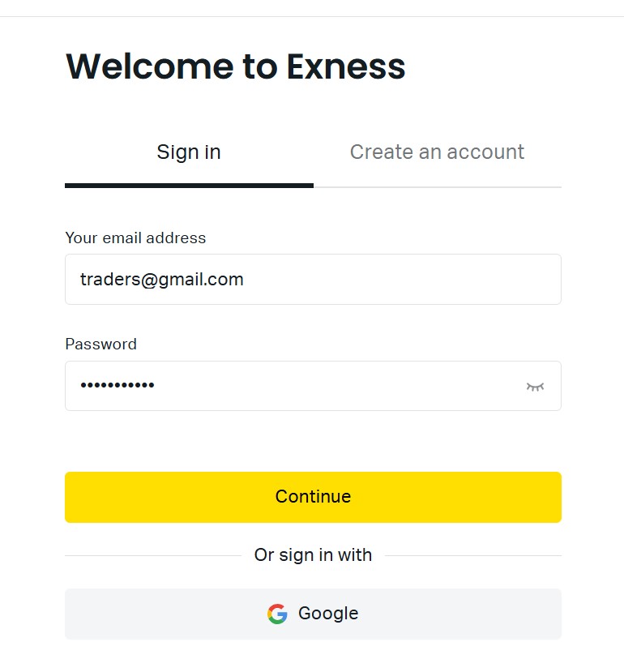
Task: Click the divider line right of "Or sign in with"
Action: pos(473,556)
